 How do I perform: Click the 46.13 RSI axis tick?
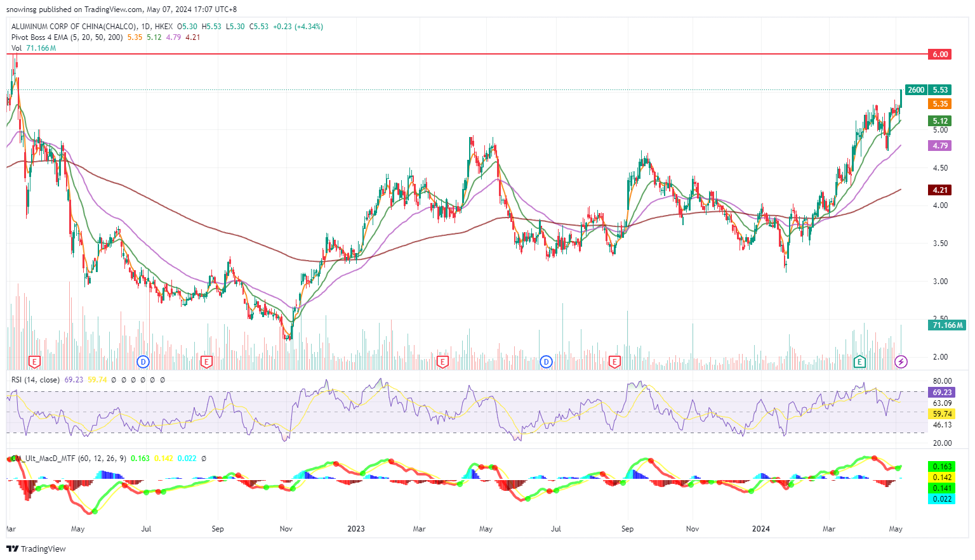[x=942, y=425]
